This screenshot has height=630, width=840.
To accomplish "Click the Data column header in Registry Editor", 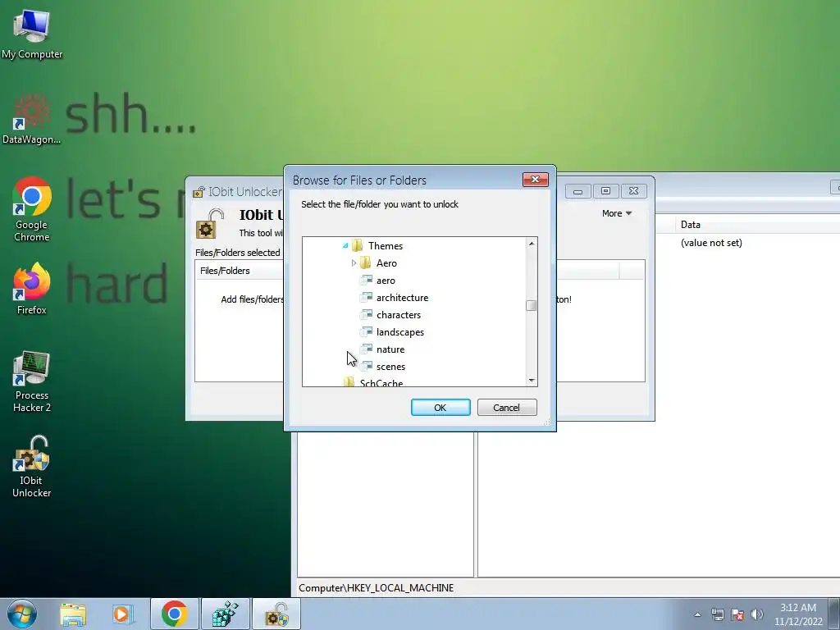I will pos(756,225).
